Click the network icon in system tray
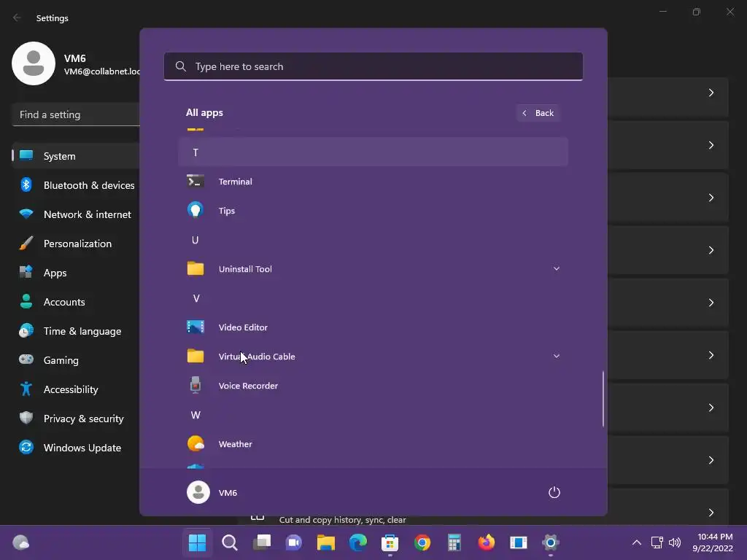747x560 pixels. coord(657,542)
